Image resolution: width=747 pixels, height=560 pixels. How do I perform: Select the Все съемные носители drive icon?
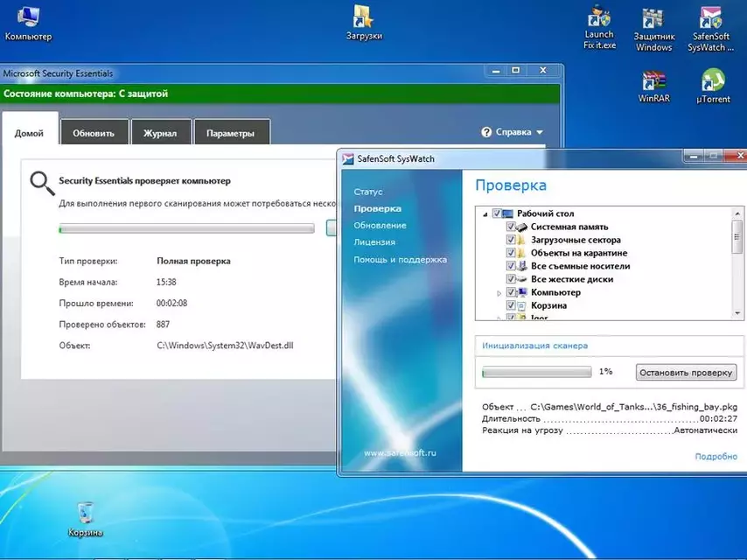tap(521, 266)
